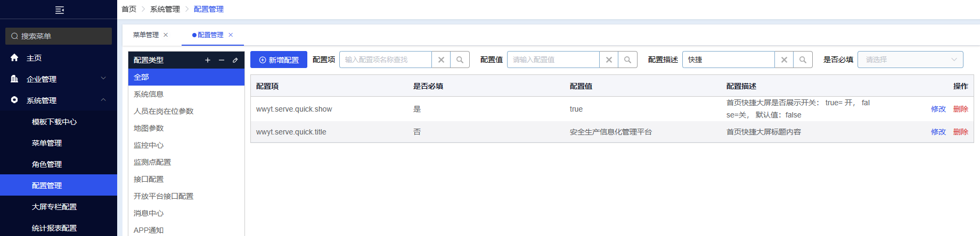980x236 pixels.
Task: Add a config type with plus icon
Action: pos(208,60)
